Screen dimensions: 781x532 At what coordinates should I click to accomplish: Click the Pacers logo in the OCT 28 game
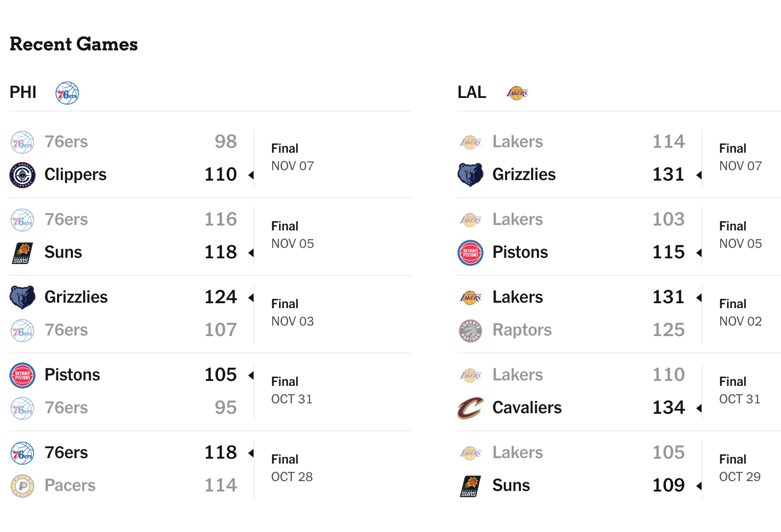pyautogui.click(x=22, y=486)
